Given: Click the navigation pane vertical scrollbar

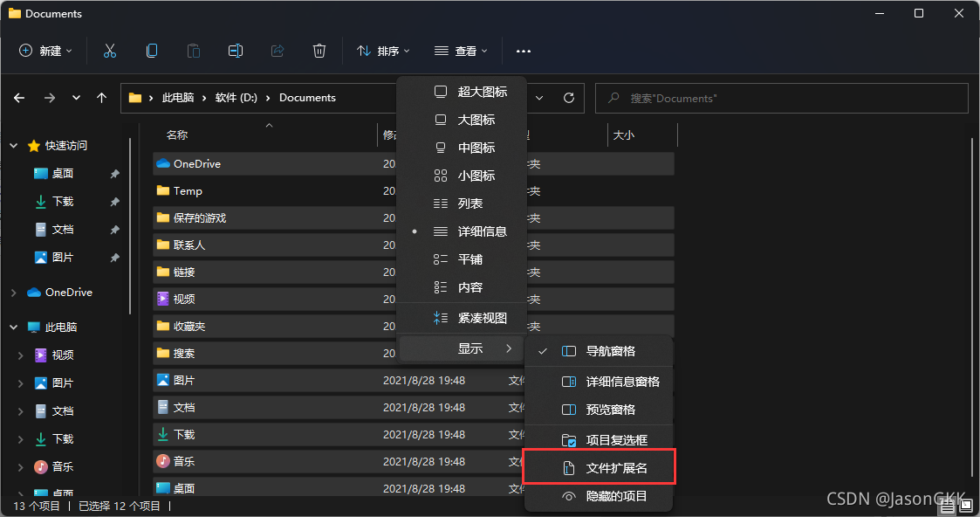Looking at the screenshot, I should point(130,226).
